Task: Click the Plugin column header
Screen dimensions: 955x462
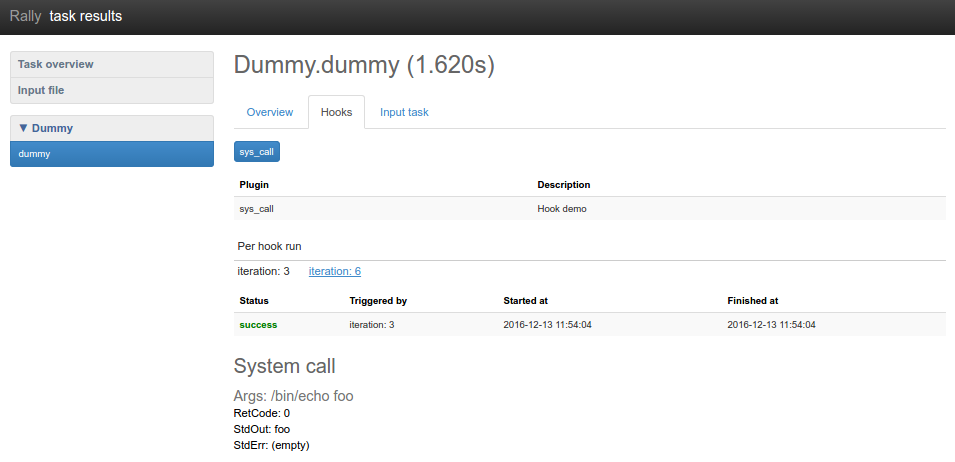Action: (254, 184)
